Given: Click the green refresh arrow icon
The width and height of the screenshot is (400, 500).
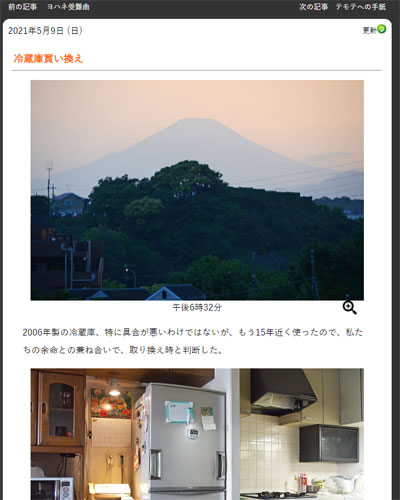Looking at the screenshot, I should coord(381,29).
